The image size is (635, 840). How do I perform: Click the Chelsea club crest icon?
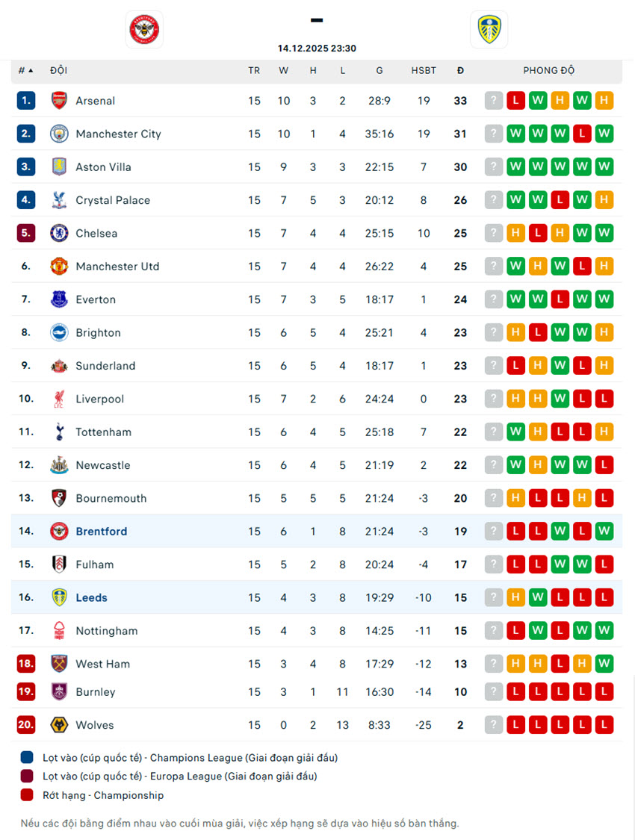pyautogui.click(x=59, y=233)
